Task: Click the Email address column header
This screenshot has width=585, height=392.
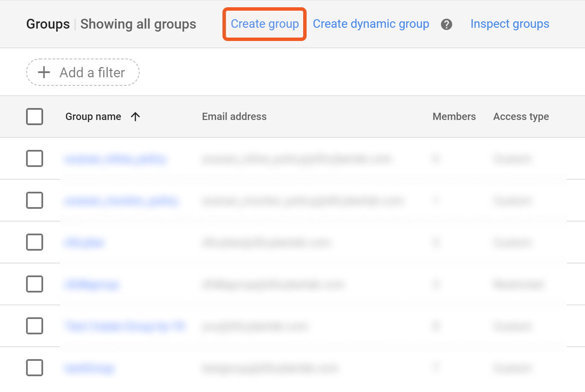Action: 234,117
